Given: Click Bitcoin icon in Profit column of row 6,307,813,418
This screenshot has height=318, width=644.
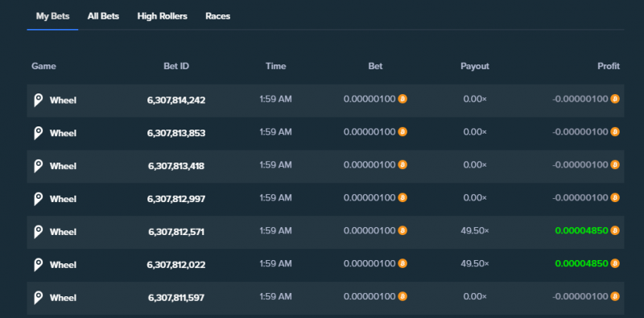Looking at the screenshot, I should pos(615,165).
